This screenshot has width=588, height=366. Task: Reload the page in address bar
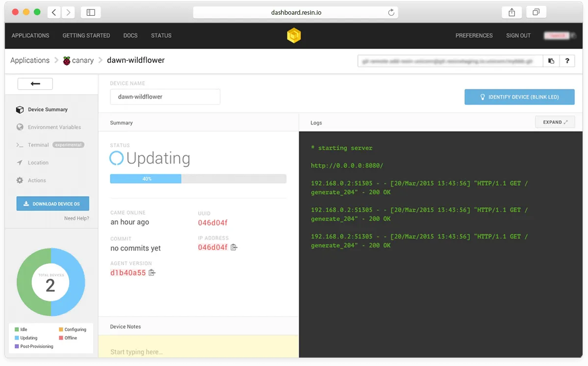pos(391,13)
